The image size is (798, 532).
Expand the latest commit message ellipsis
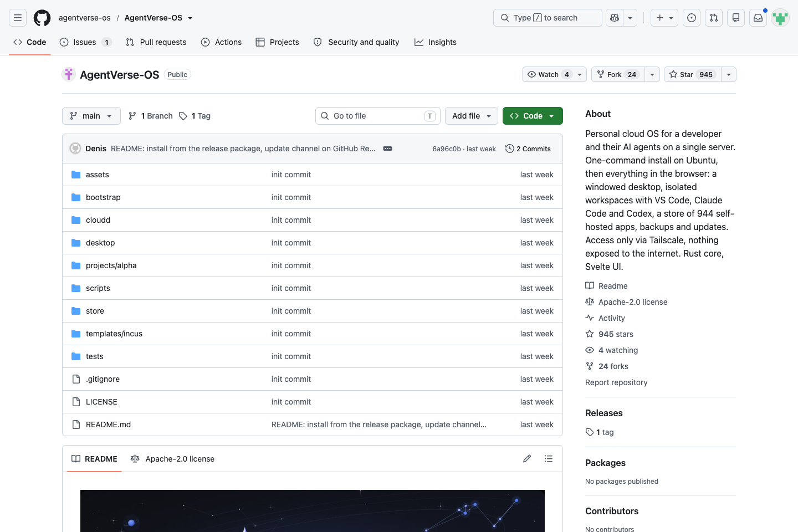[388, 149]
